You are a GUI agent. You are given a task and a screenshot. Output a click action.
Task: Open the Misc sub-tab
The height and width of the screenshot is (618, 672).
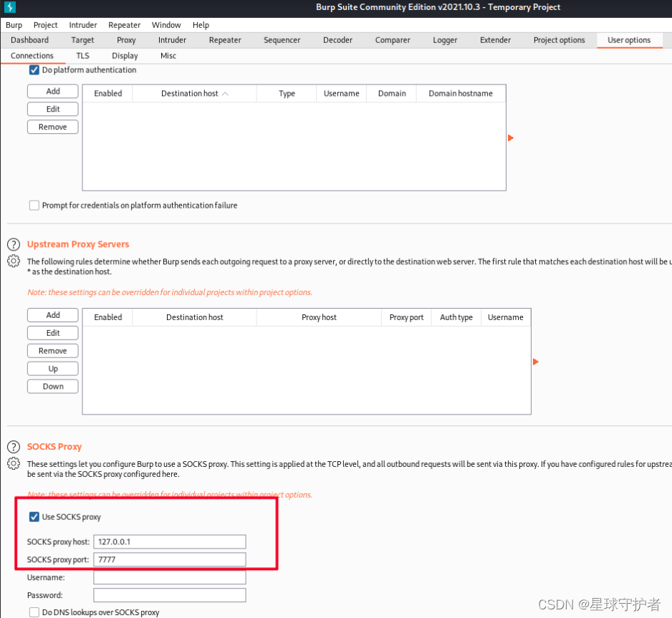(x=168, y=56)
